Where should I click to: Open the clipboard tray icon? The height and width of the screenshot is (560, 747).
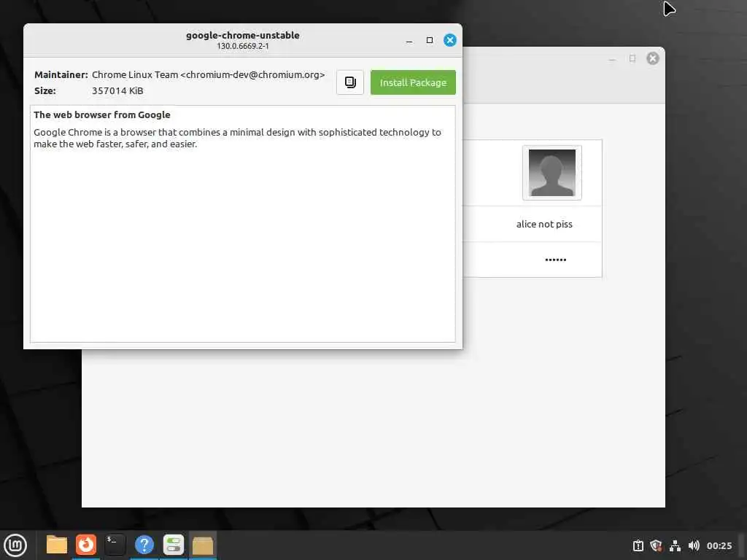tap(638, 545)
